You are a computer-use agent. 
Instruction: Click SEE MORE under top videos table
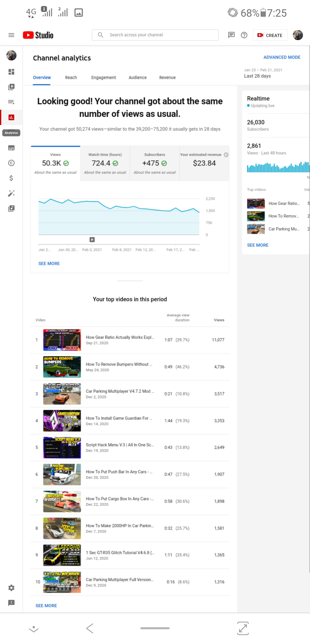(46, 606)
